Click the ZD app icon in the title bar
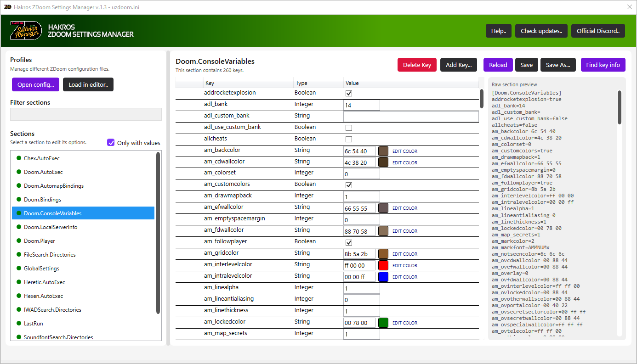Viewport: 637px width, 364px height. pyautogui.click(x=7, y=7)
